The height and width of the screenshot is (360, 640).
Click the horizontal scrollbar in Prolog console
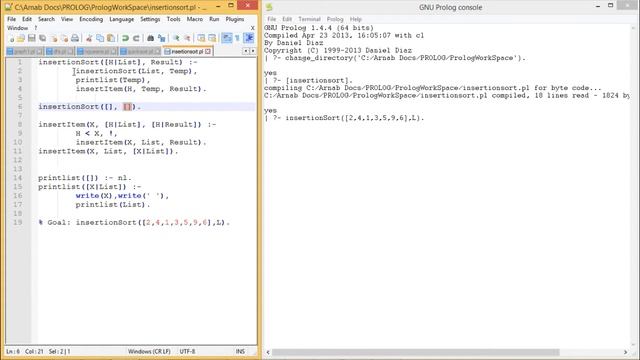416,352
